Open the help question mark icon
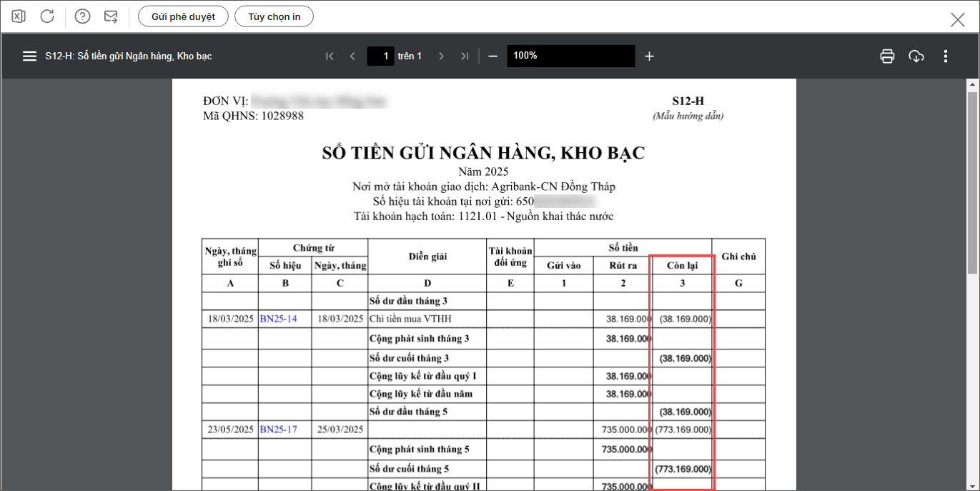980x491 pixels. 83,16
